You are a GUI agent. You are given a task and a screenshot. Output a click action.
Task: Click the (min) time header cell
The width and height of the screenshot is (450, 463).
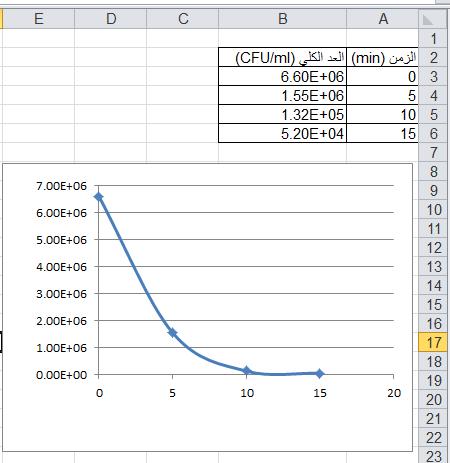point(382,57)
